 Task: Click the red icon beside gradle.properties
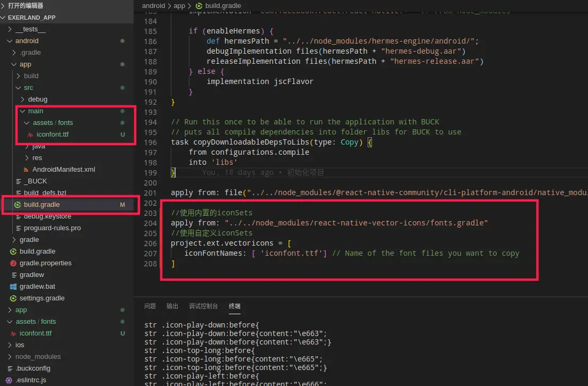(x=13, y=263)
